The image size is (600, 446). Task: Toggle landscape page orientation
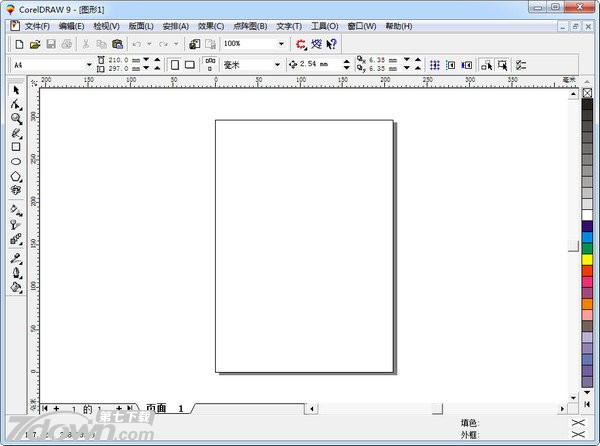click(x=190, y=65)
